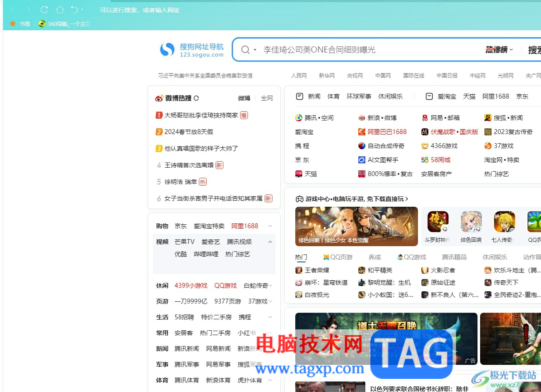Open the bookmarks star icon
This screenshot has width=541, height=392.
pos(13,24)
